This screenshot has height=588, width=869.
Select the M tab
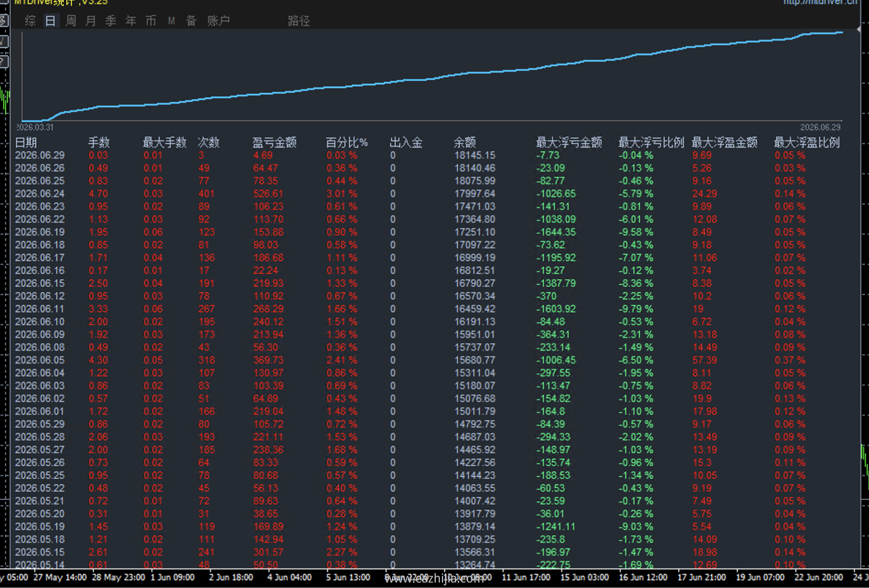click(x=171, y=21)
